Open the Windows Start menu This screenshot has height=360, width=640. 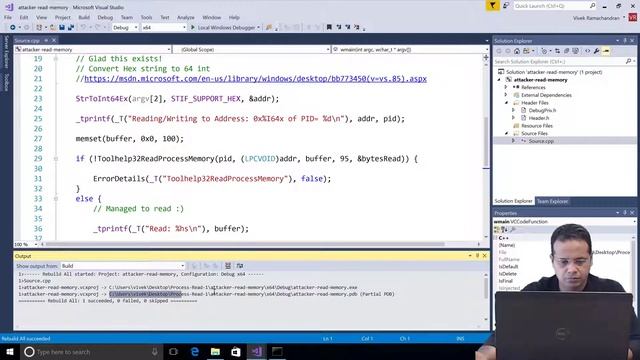[x=9, y=351]
